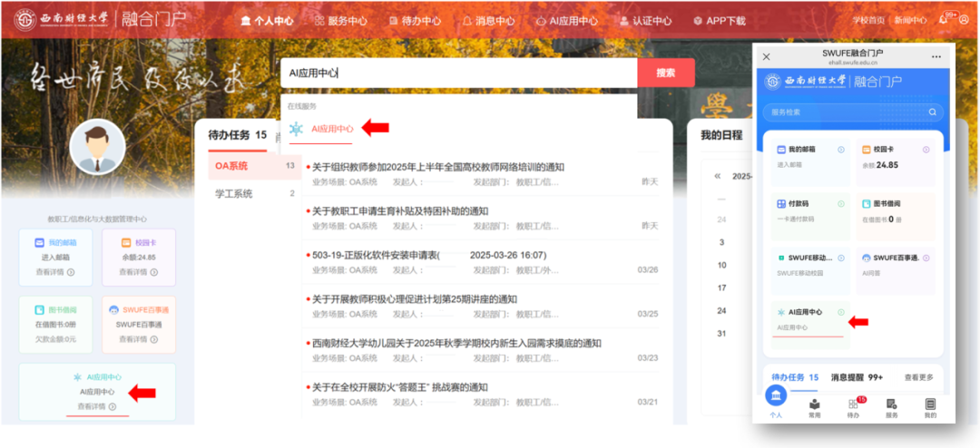This screenshot has height=448, width=980.
Task: Open 服务中心 in the top navigation
Action: (340, 21)
